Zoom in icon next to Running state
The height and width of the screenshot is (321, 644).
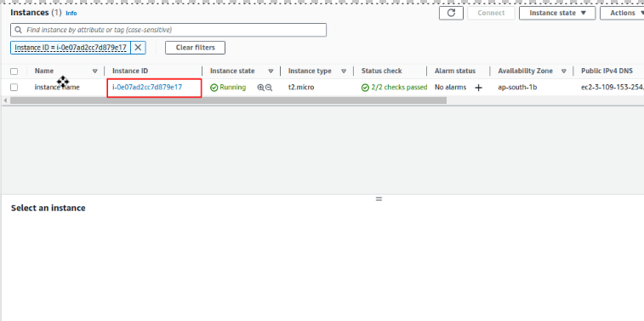click(260, 88)
